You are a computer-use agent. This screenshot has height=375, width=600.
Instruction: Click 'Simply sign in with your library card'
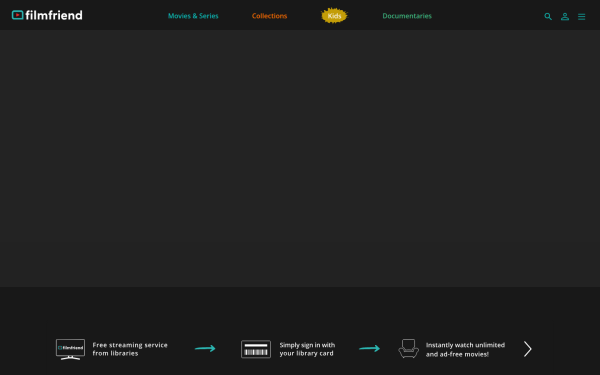point(307,349)
